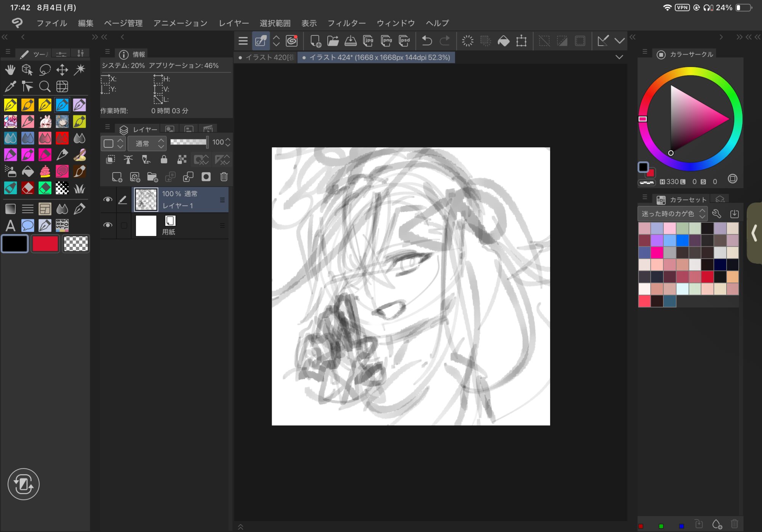The image size is (762, 532).
Task: Select the transparent checkered color button
Action: click(x=75, y=244)
